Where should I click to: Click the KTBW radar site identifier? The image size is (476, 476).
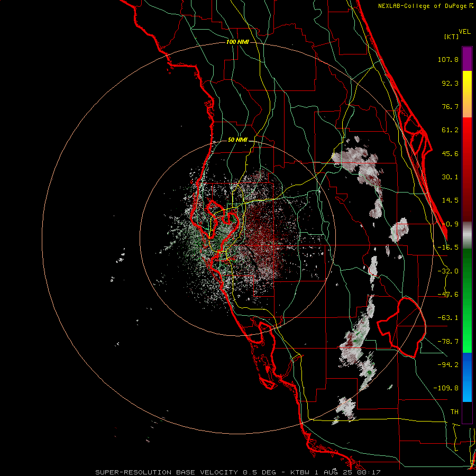300,472
